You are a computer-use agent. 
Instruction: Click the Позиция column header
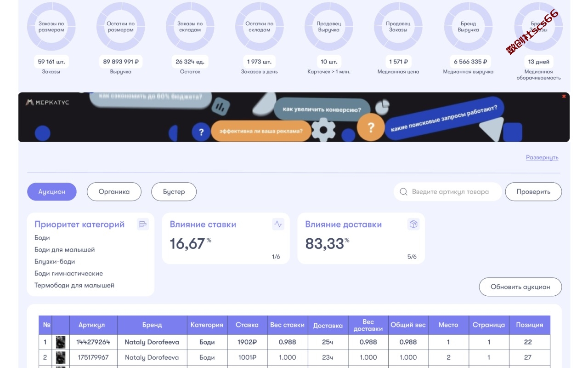coord(530,325)
